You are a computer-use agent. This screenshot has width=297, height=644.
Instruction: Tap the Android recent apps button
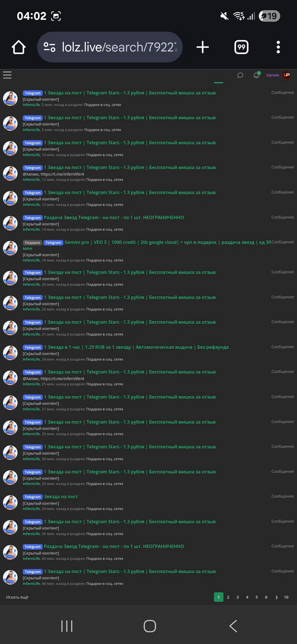[x=67, y=626]
